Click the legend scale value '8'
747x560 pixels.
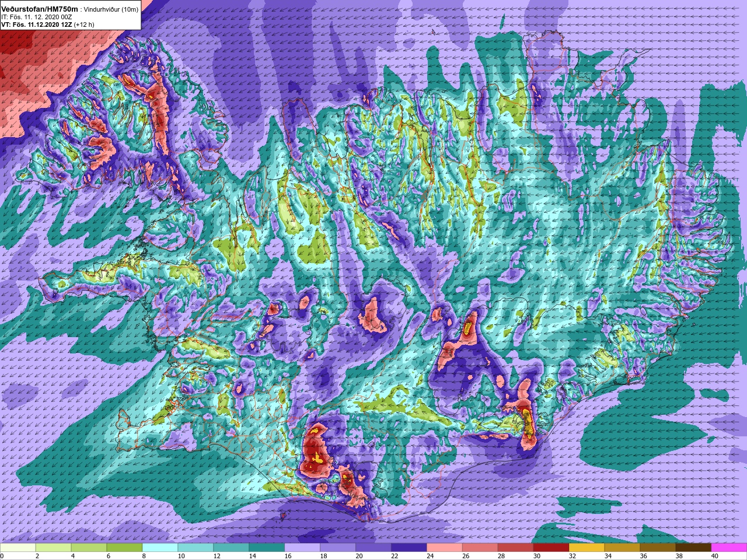[x=144, y=556]
